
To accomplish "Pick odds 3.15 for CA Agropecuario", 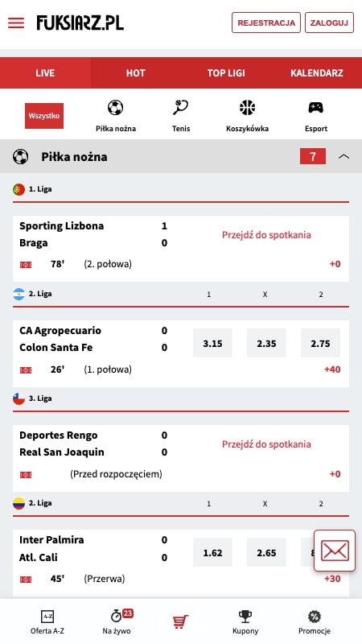I will click(212, 343).
